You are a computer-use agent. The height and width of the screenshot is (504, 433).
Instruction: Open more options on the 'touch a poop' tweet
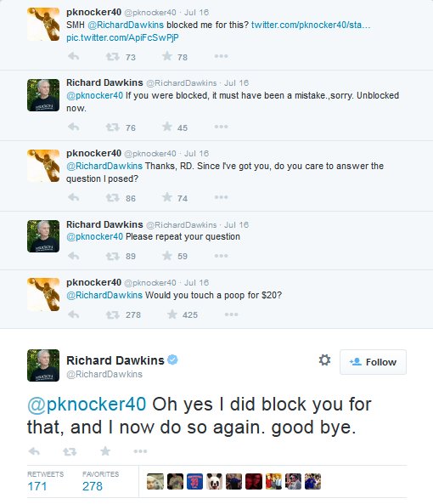coord(232,314)
